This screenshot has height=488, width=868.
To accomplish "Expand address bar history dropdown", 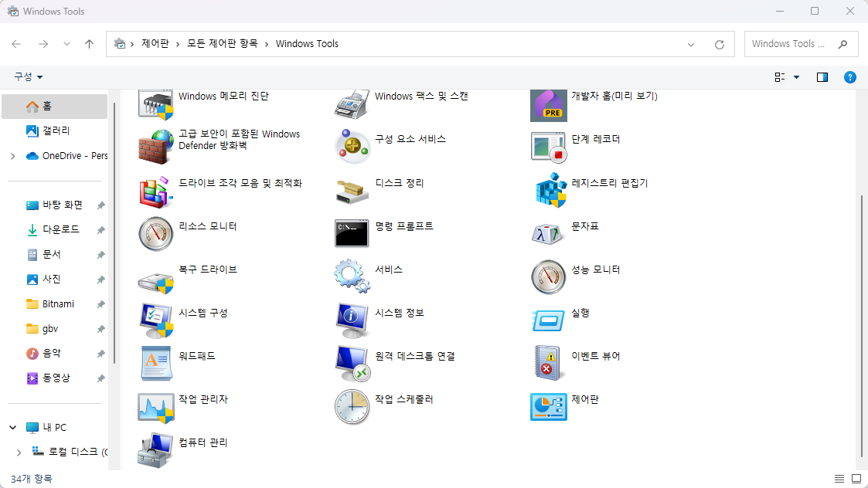I will (691, 44).
